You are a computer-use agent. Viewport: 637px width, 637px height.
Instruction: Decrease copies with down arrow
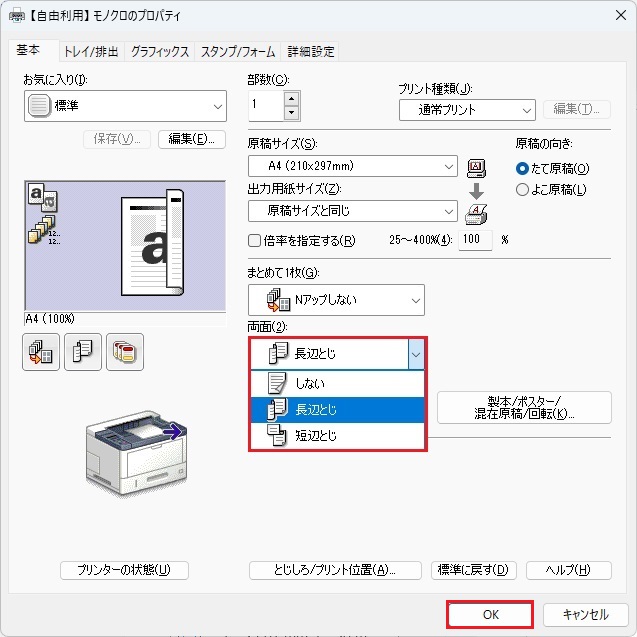pyautogui.click(x=292, y=112)
